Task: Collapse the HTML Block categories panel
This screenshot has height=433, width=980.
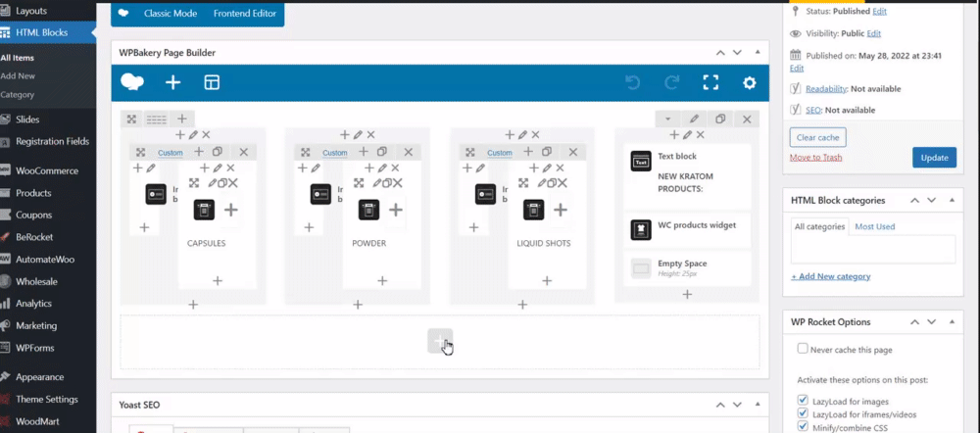Action: (952, 201)
